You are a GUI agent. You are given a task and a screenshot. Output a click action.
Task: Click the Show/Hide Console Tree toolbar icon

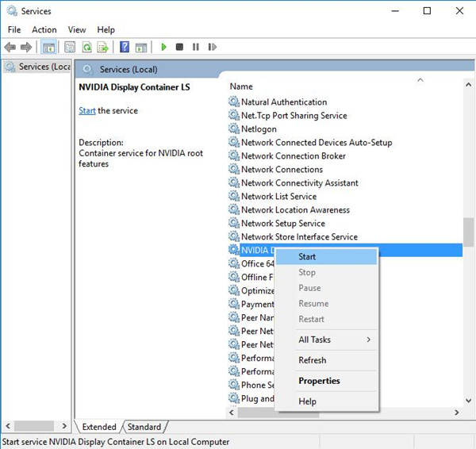click(x=49, y=48)
